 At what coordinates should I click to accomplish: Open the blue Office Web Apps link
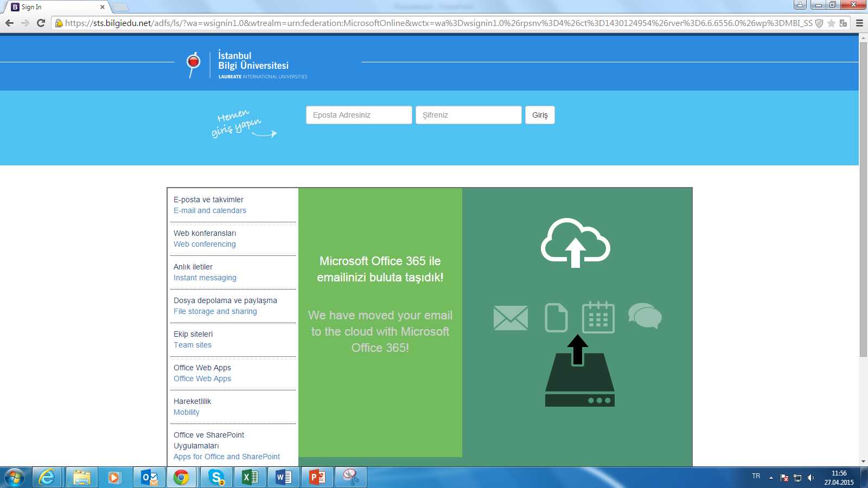tap(202, 378)
